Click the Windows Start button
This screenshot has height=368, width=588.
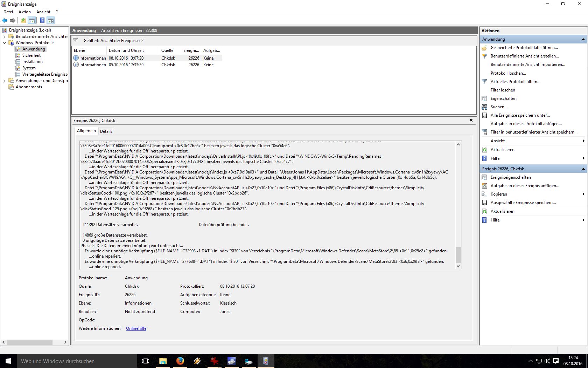(x=8, y=361)
